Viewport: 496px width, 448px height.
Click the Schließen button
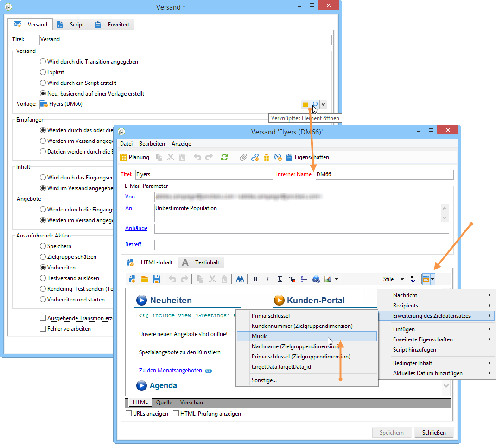[434, 433]
